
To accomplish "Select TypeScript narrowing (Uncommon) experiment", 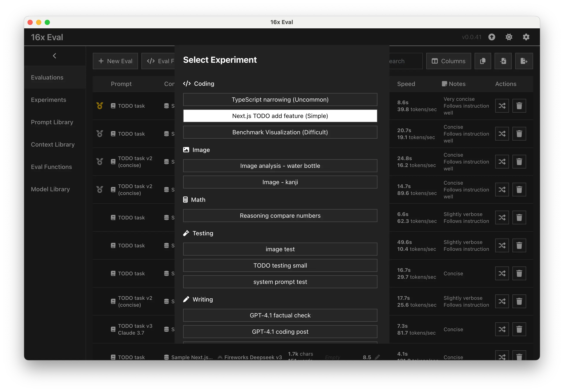I will [280, 100].
